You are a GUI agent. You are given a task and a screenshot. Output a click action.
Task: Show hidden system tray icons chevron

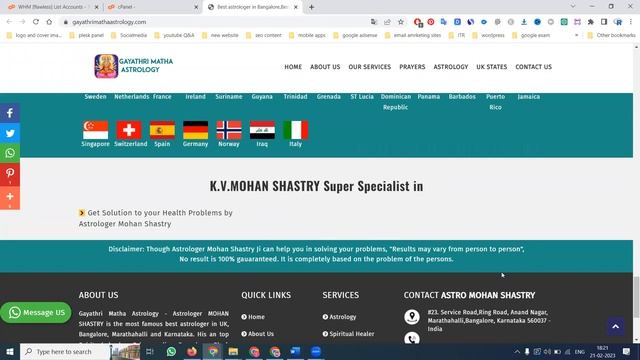point(517,351)
